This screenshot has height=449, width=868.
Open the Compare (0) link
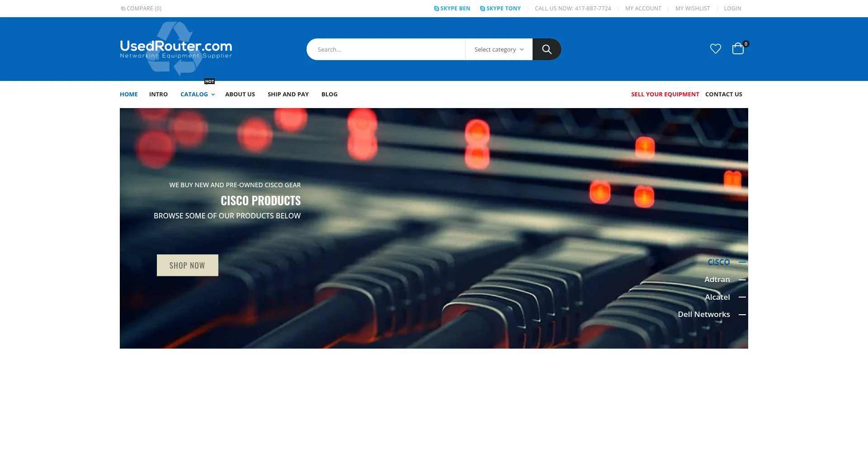click(141, 9)
